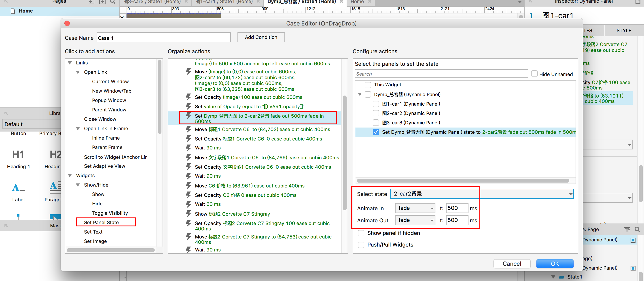Click filter icon in outline panel
This screenshot has height=281, width=644.
pyautogui.click(x=627, y=229)
